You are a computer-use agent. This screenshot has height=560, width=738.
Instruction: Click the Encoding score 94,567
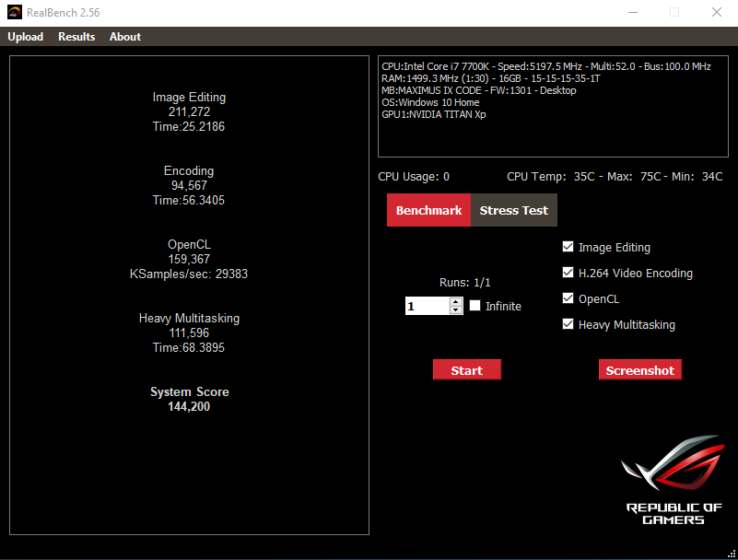(189, 185)
